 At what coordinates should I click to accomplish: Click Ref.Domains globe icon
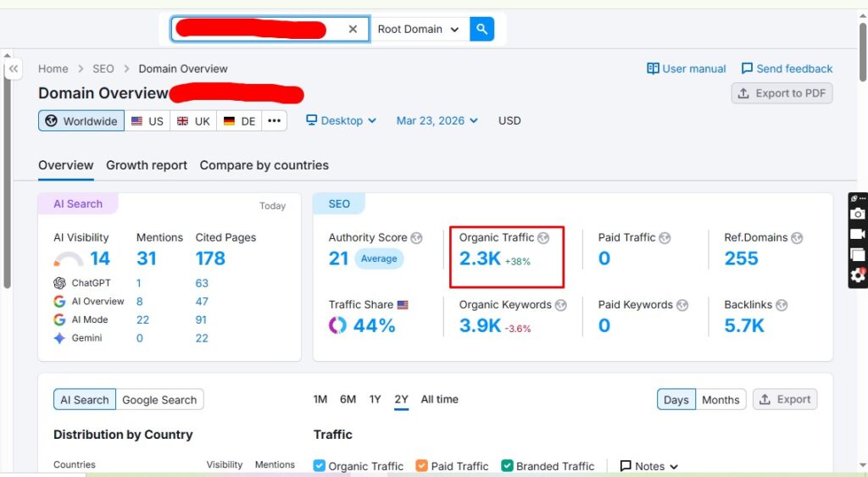(x=797, y=238)
